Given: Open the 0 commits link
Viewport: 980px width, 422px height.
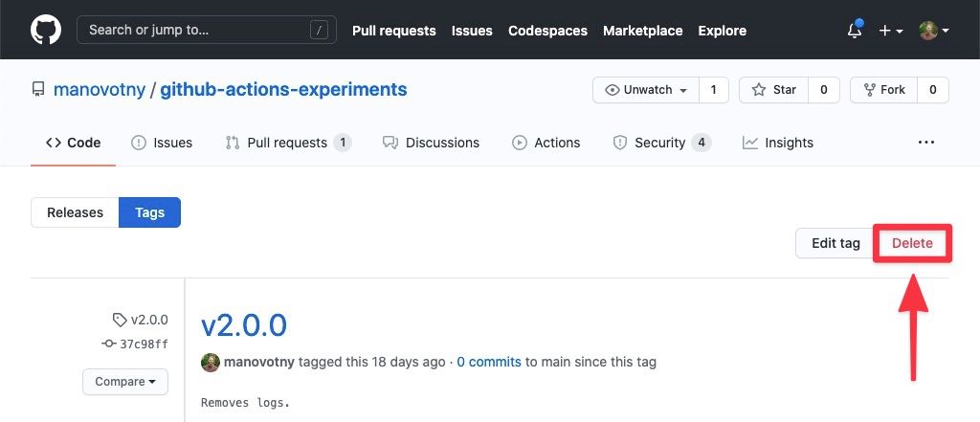Looking at the screenshot, I should (x=489, y=363).
